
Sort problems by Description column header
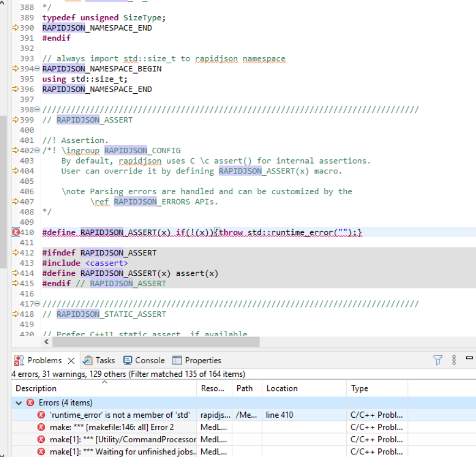click(36, 388)
